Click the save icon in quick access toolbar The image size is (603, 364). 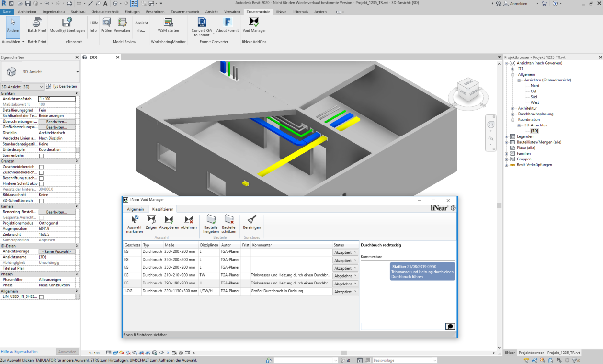coord(28,3)
